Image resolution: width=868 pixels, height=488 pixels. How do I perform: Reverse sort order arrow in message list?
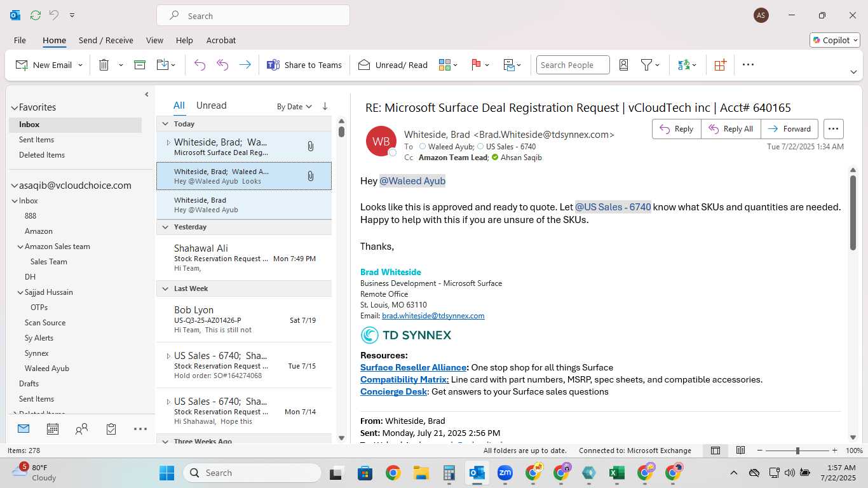click(325, 106)
